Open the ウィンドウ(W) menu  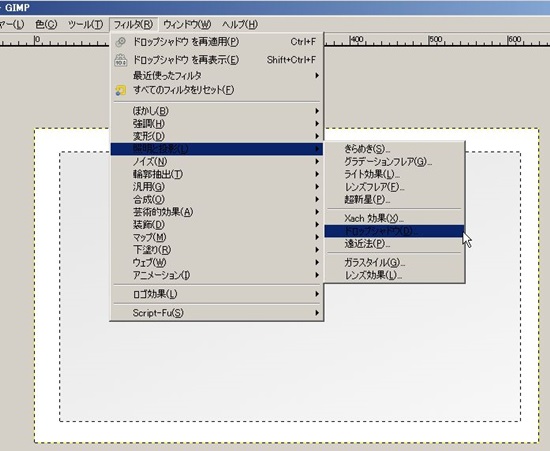(x=187, y=25)
